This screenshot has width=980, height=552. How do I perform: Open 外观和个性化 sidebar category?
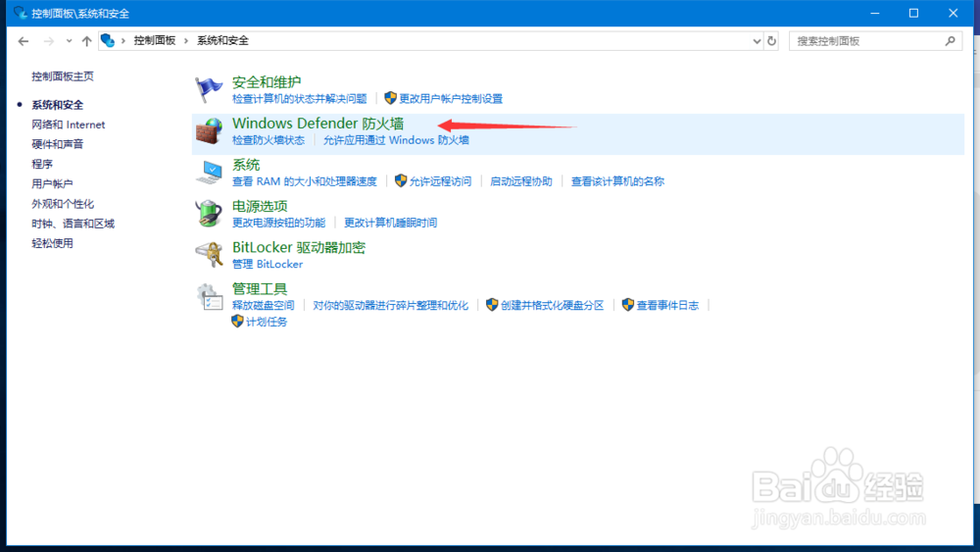coord(63,204)
